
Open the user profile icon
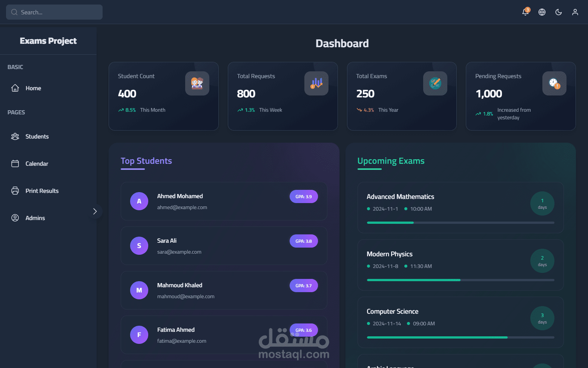[x=575, y=12]
